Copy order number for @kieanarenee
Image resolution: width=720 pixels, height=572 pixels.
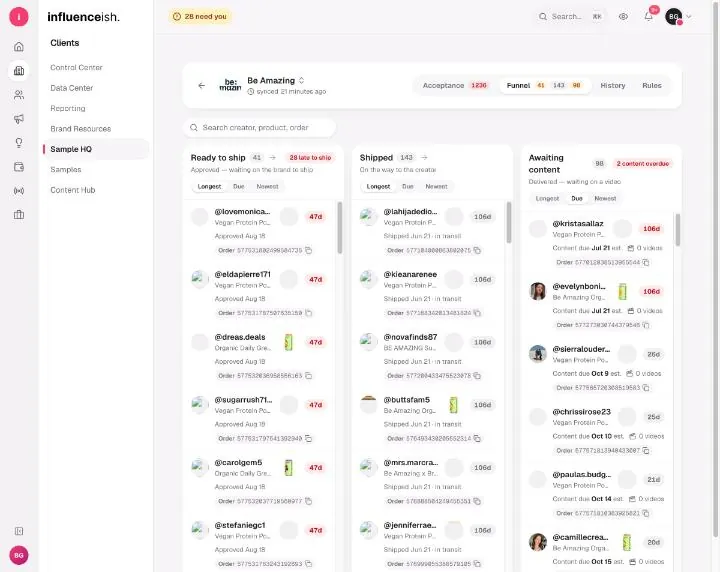pyautogui.click(x=478, y=313)
